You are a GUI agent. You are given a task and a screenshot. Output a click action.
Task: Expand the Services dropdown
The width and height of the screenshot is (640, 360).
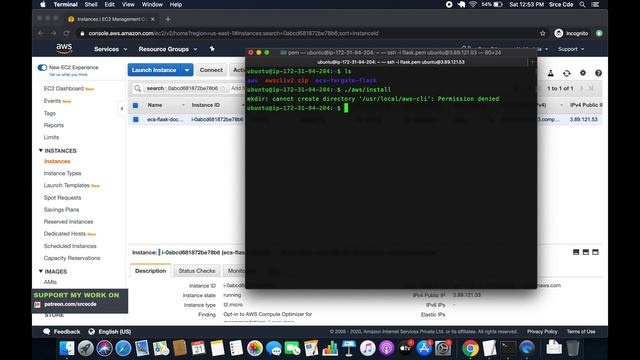pyautogui.click(x=111, y=49)
